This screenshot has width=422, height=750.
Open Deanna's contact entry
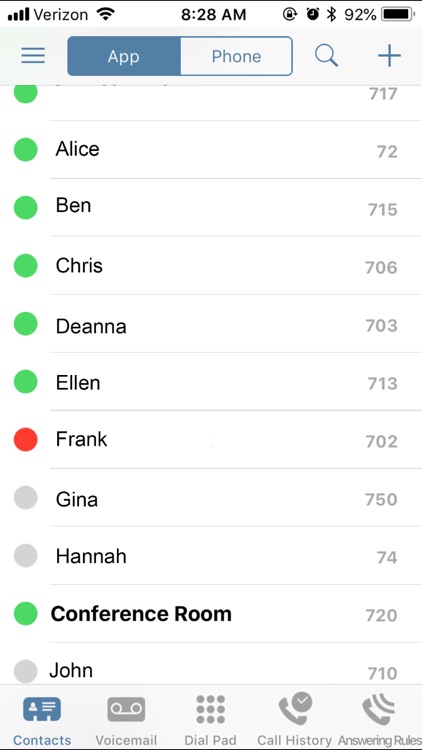[x=211, y=324]
